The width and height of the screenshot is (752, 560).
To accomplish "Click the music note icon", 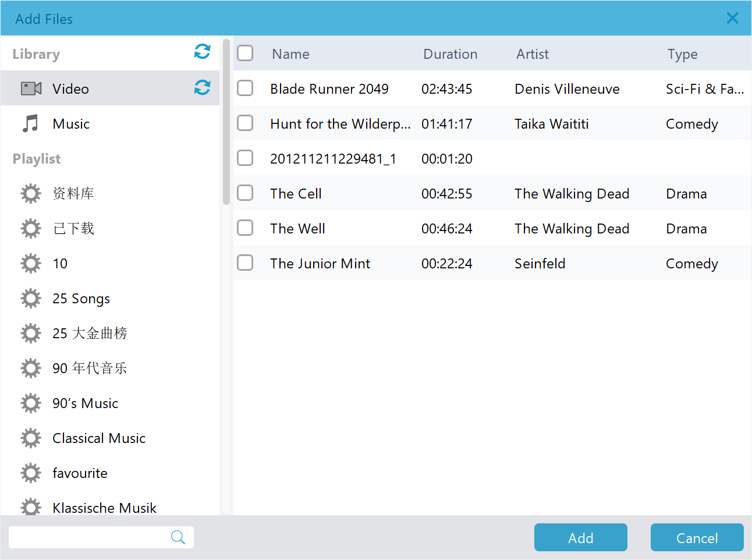I will pos(30,123).
